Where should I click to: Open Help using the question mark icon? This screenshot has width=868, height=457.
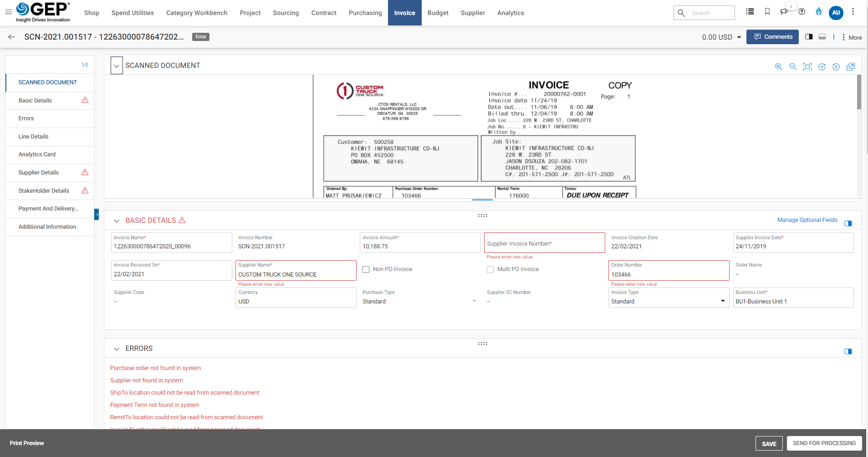(x=802, y=12)
